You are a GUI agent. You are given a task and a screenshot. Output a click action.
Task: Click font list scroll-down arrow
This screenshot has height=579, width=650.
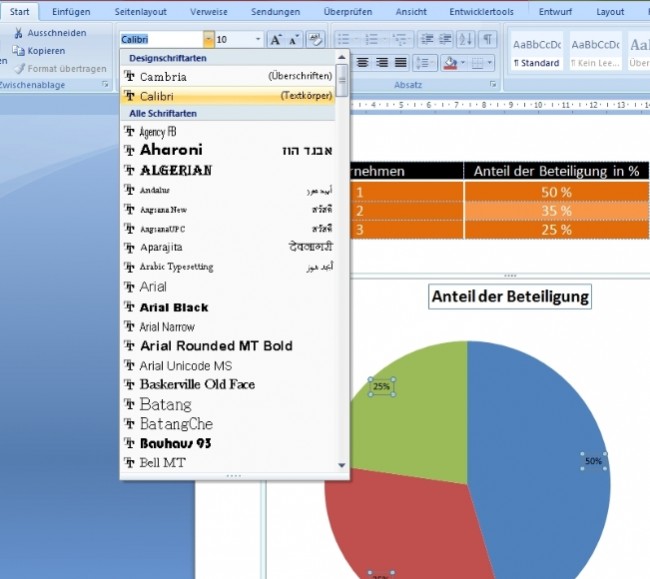tap(342, 465)
